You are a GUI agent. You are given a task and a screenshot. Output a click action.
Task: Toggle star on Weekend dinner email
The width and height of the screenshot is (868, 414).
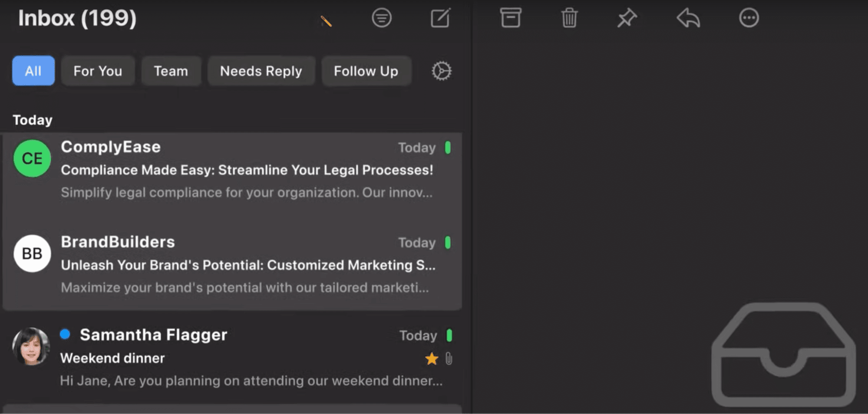pos(431,359)
